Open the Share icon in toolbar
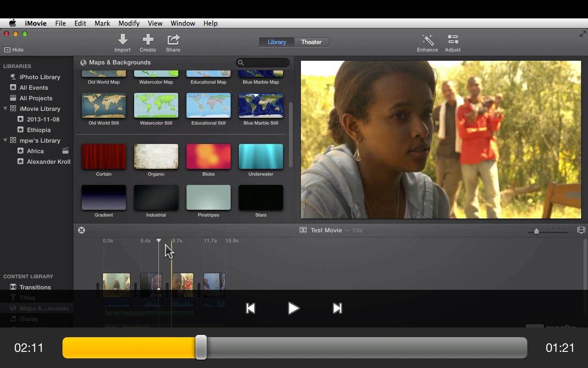 click(x=173, y=40)
